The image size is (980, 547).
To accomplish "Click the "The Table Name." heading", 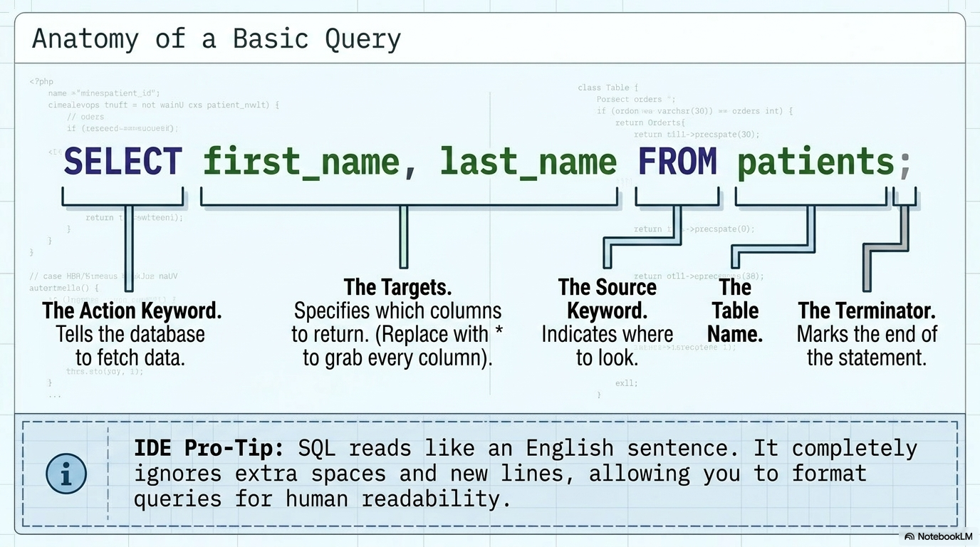I will pyautogui.click(x=736, y=311).
